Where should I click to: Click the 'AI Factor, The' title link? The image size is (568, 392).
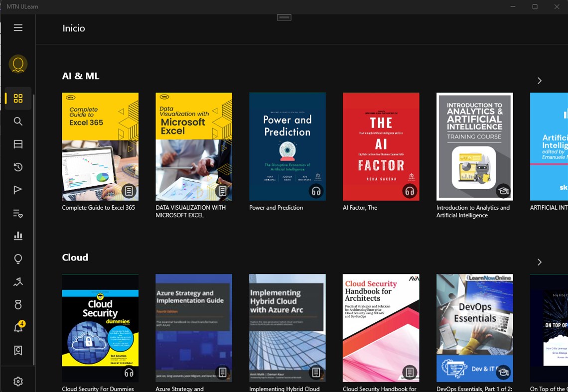coord(360,208)
